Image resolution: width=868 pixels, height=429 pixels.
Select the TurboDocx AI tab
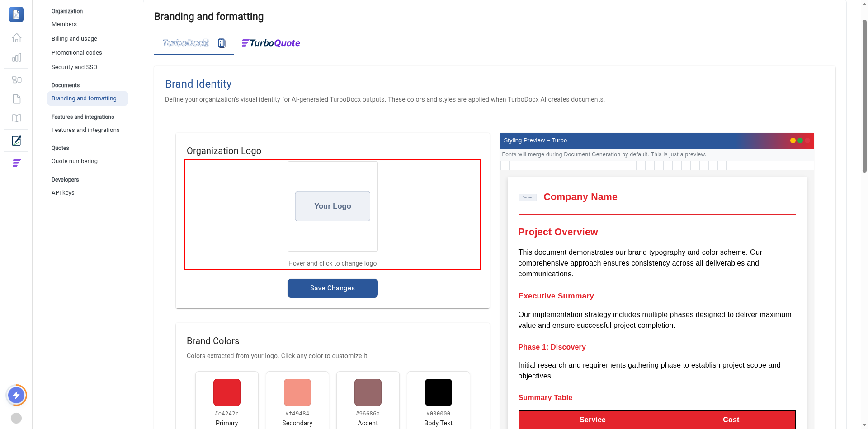pyautogui.click(x=194, y=43)
